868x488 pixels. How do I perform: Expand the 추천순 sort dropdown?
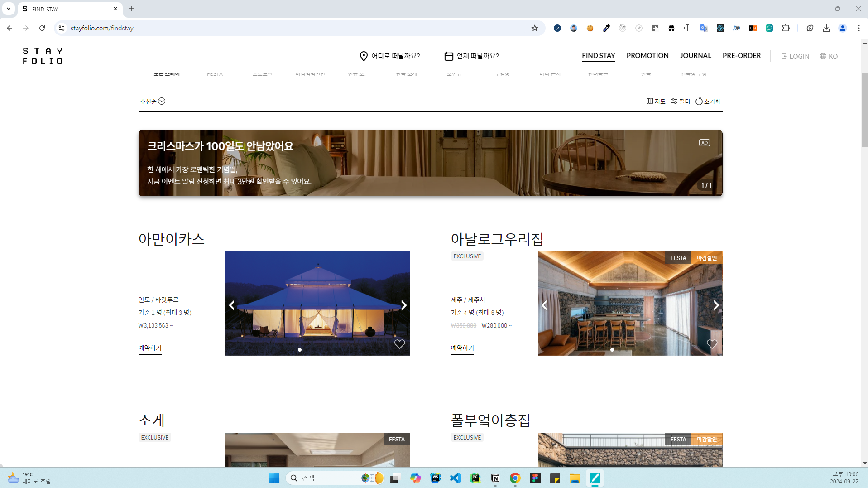click(x=153, y=101)
